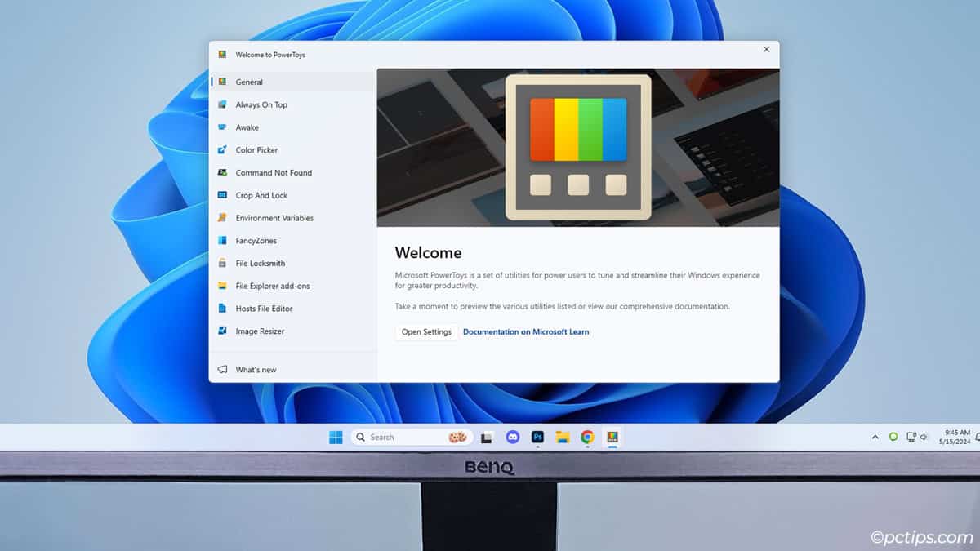
Task: Select Hosts File Editor in list
Action: coord(264,309)
